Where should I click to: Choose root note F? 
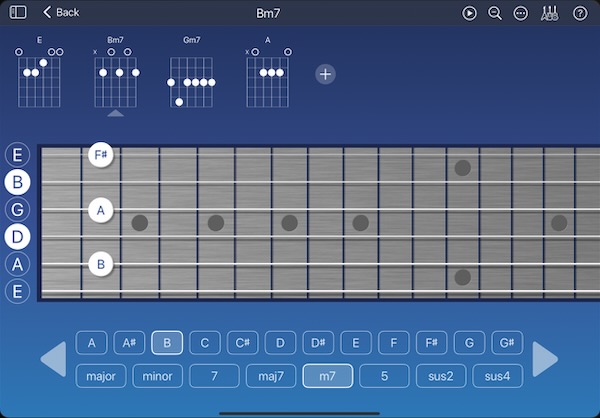[x=394, y=343]
